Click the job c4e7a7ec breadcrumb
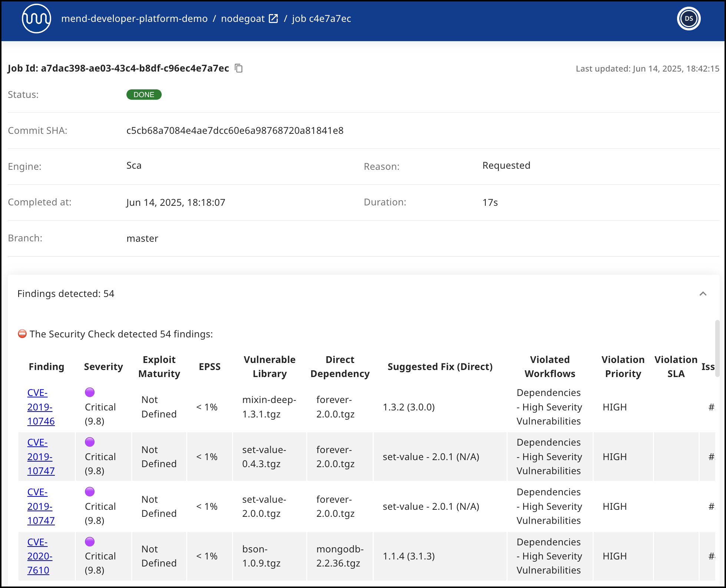726x588 pixels. (321, 19)
